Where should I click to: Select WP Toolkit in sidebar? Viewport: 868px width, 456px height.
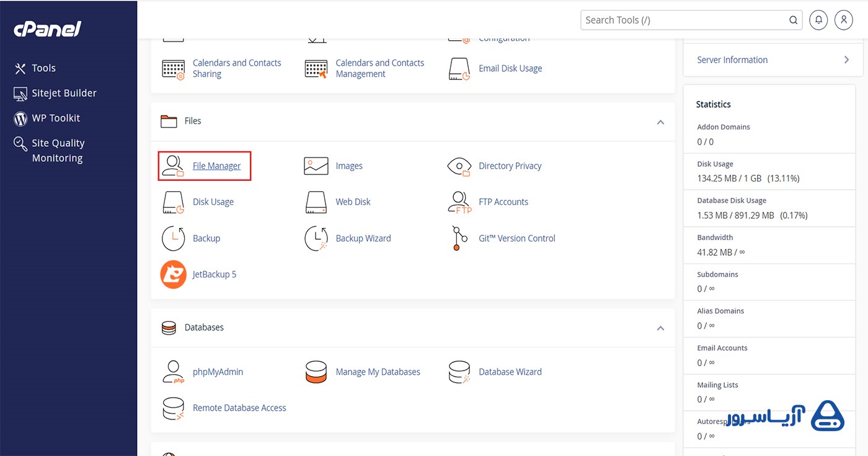pyautogui.click(x=56, y=118)
